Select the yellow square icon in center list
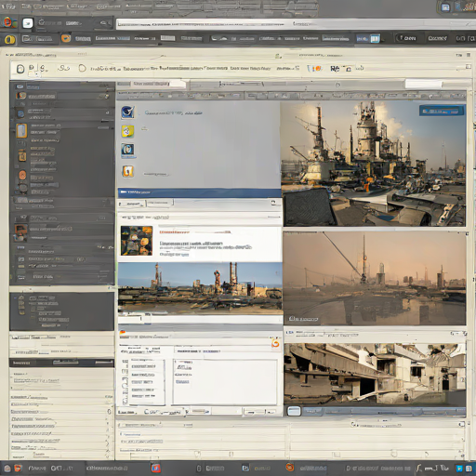The height and width of the screenshot is (476, 476). click(x=127, y=131)
